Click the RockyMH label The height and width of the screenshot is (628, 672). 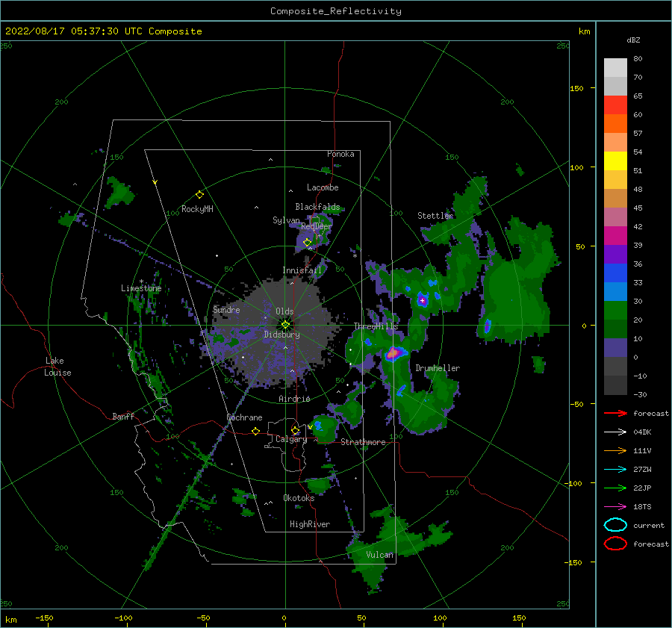[197, 209]
